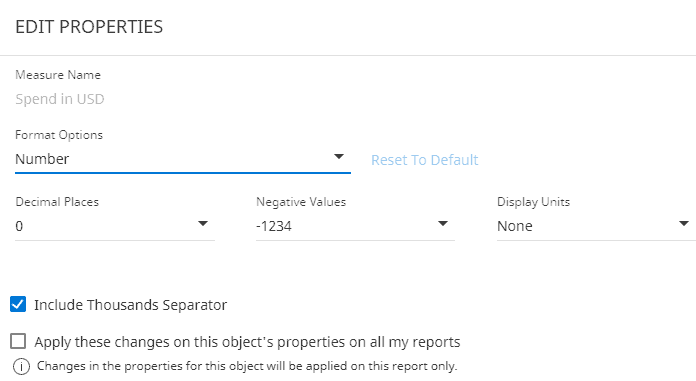Click the info icon beside the changes note
Image resolution: width=696 pixels, height=381 pixels.
(21, 367)
